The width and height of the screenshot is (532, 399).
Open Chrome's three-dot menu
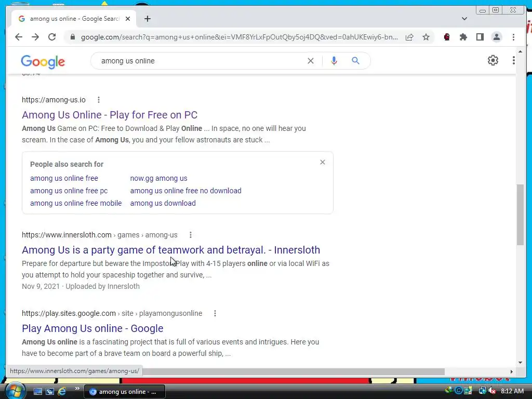coord(513,37)
